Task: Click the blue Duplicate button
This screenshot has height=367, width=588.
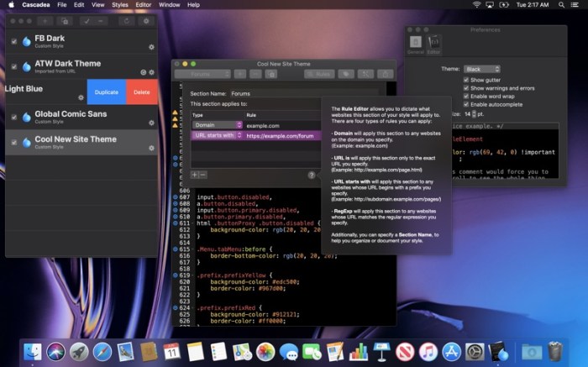Action: (107, 92)
